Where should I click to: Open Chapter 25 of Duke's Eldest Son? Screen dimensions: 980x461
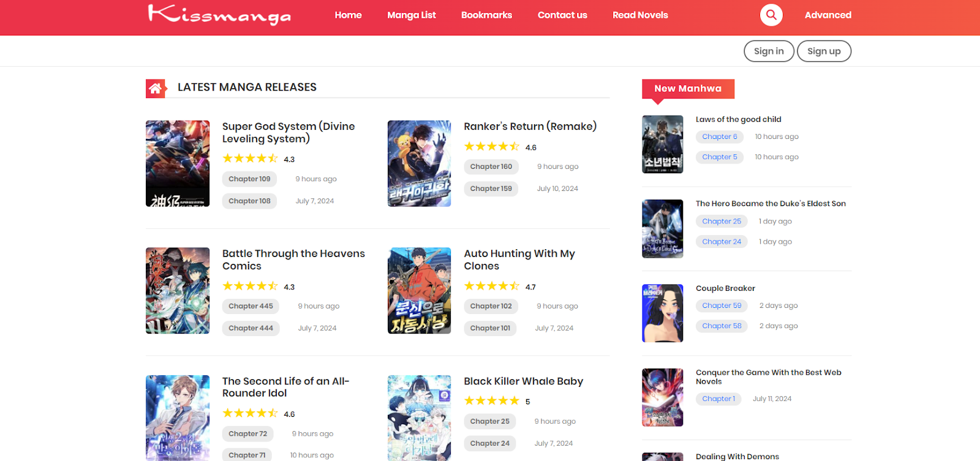[722, 221]
